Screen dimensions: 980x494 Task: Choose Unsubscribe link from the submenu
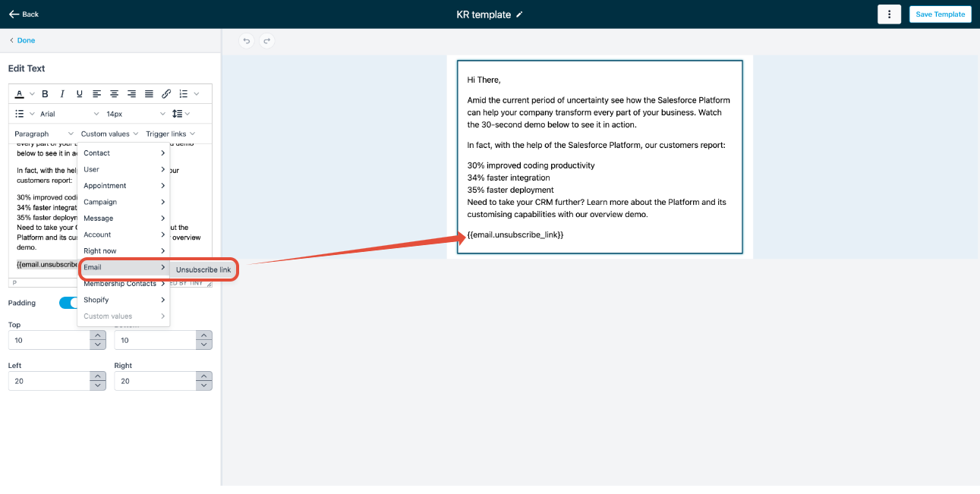tap(203, 269)
